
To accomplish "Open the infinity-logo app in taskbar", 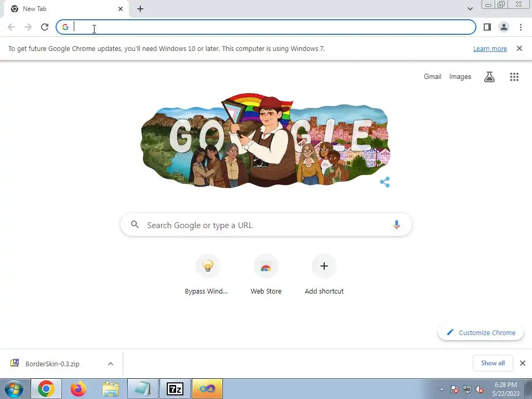I will coord(207,389).
